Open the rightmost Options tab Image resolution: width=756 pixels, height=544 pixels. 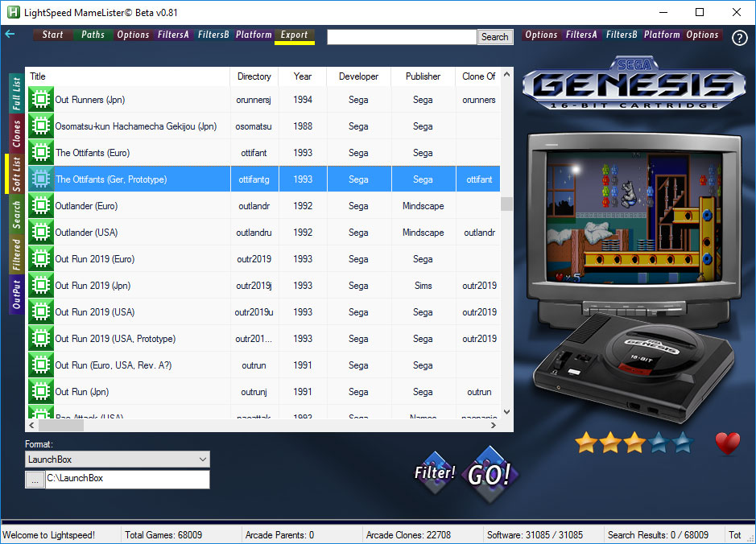coord(703,35)
